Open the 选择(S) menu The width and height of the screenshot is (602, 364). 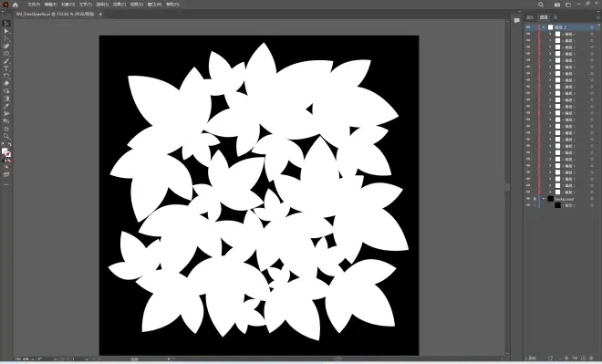102,5
